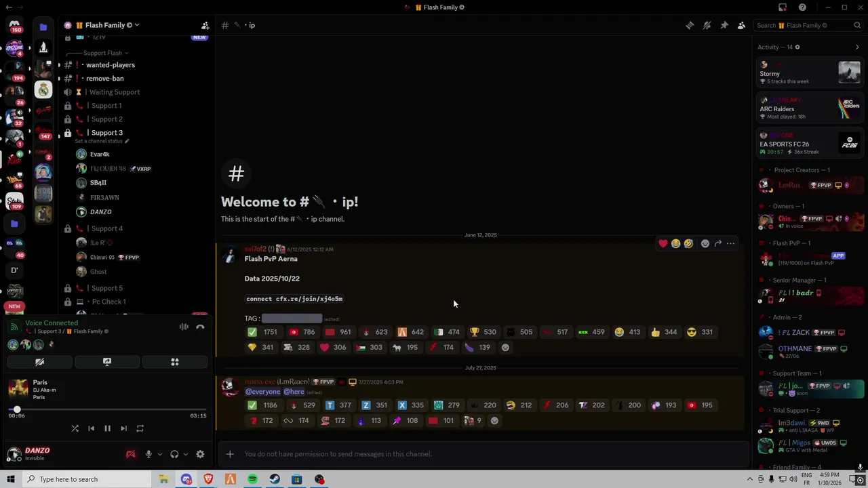Open Spotify from Windows taskbar
Viewport: 868px width, 488px height.
click(252, 479)
